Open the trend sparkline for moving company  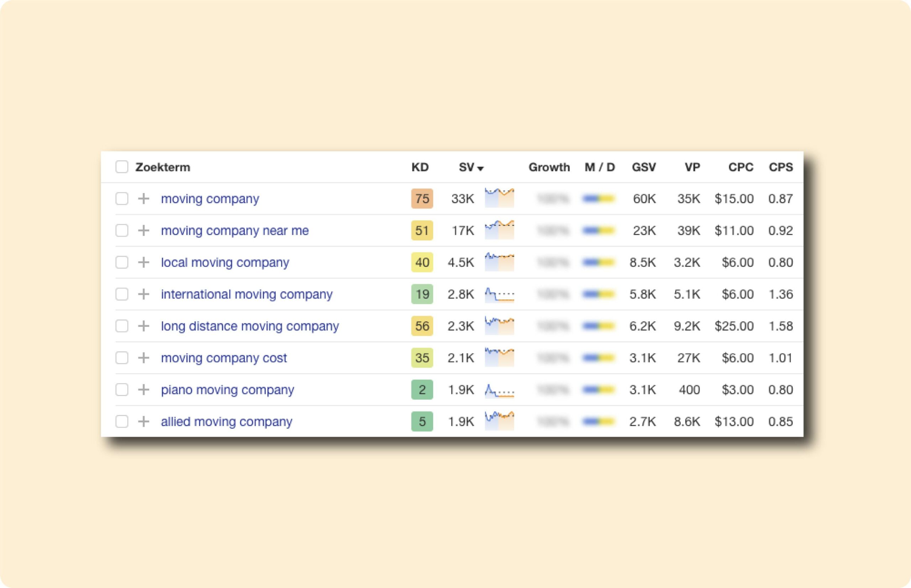coord(499,198)
